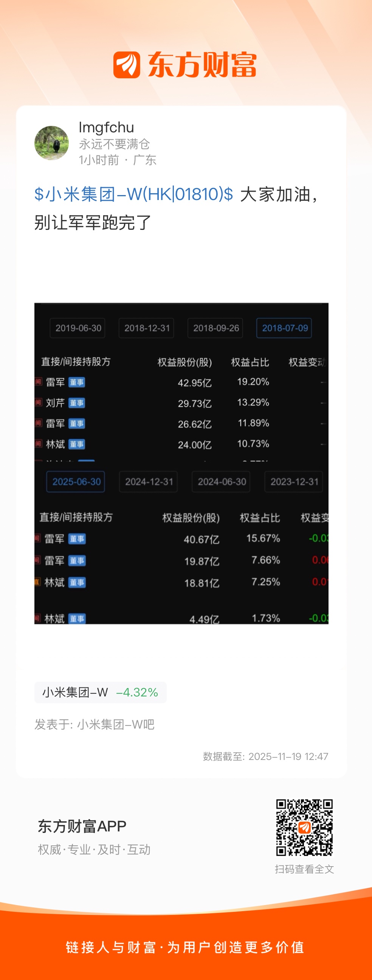Click 雷军 in the 11.89% row
The height and width of the screenshot is (980, 372).
click(x=55, y=423)
